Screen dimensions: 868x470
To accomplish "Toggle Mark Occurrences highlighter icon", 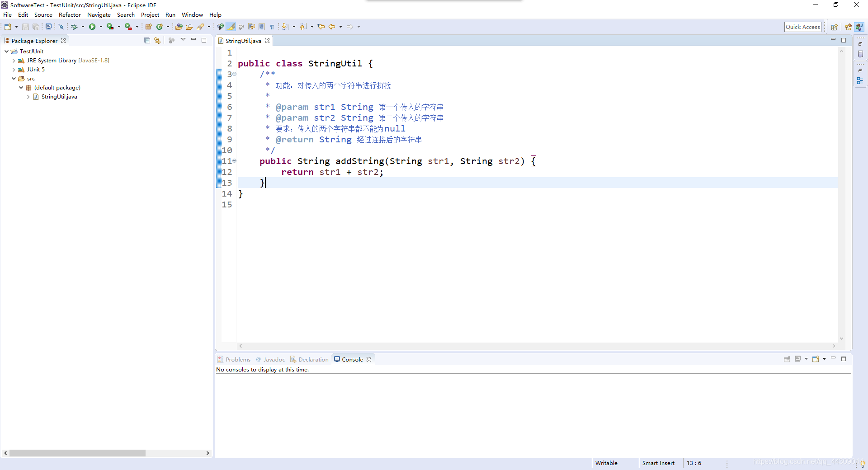I will [x=231, y=27].
